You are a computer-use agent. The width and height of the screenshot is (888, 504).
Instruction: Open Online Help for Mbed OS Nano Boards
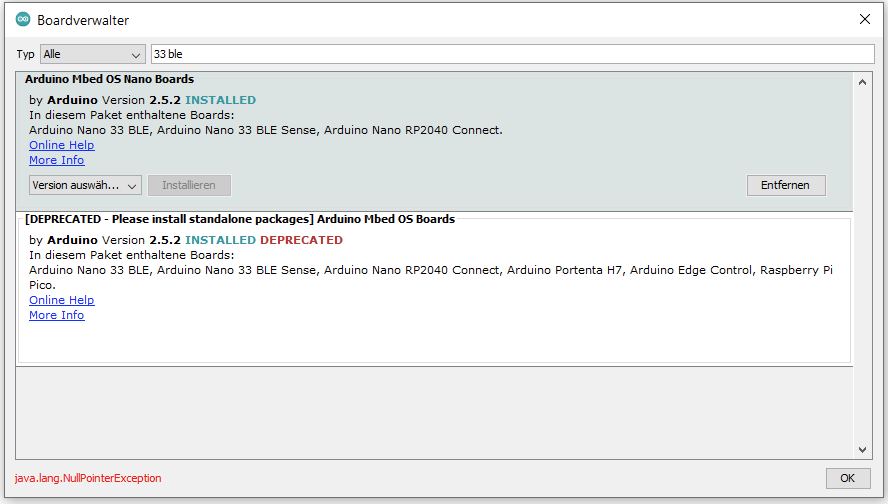click(x=62, y=145)
